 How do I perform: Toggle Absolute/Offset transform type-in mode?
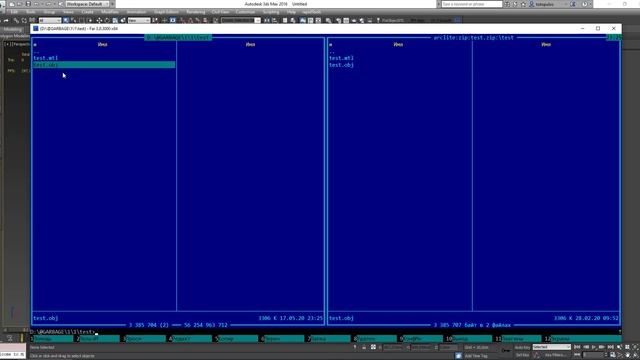tap(373, 347)
